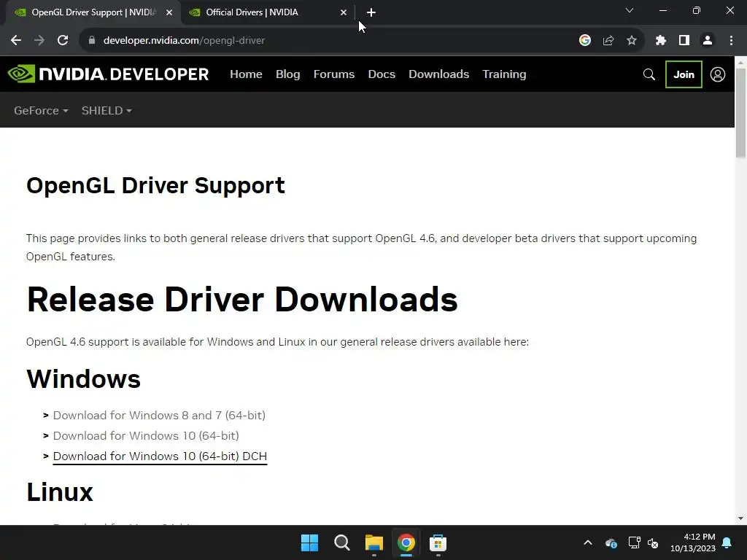The width and height of the screenshot is (747, 560).
Task: Open the site search magnifier icon
Action: [649, 74]
